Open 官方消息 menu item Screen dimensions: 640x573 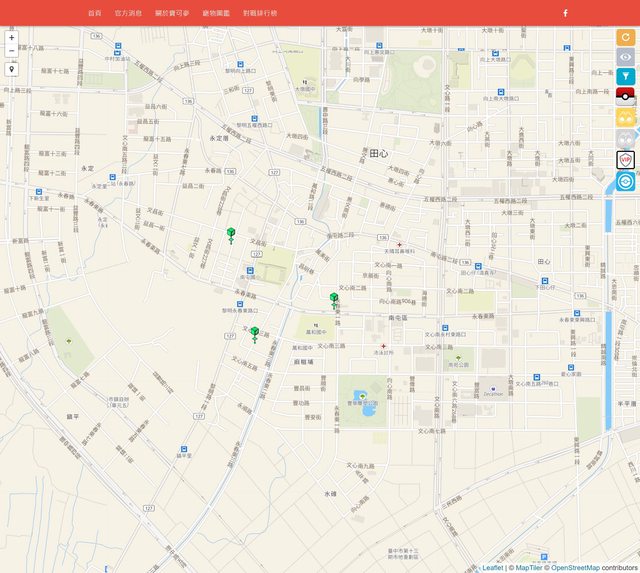[128, 13]
